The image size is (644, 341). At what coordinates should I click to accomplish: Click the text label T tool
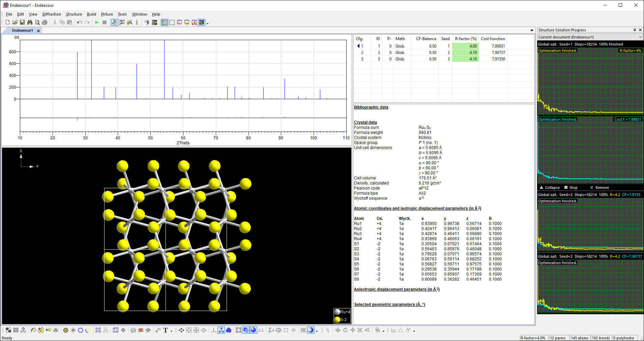(166, 330)
